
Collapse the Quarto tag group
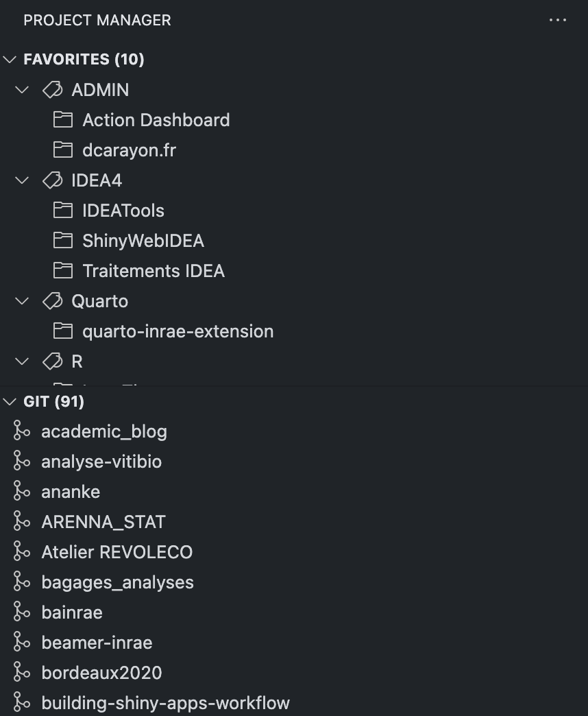coord(23,301)
